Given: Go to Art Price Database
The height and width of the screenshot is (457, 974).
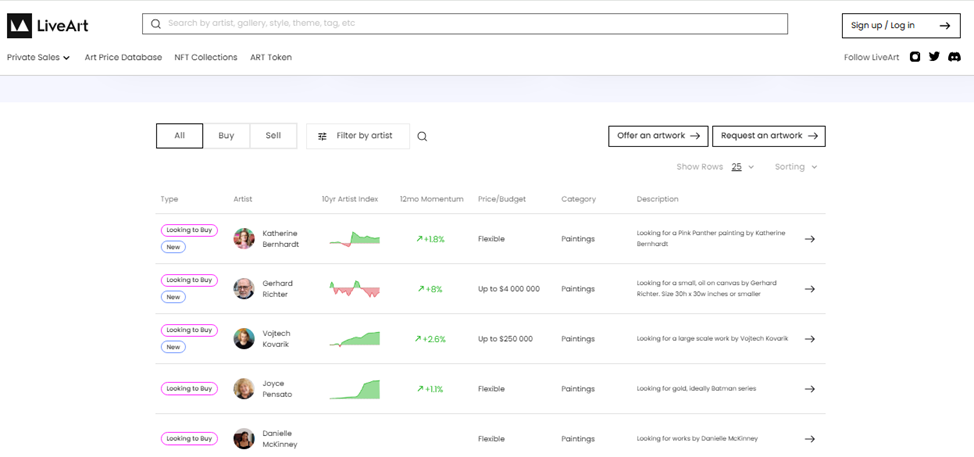Looking at the screenshot, I should [x=123, y=58].
